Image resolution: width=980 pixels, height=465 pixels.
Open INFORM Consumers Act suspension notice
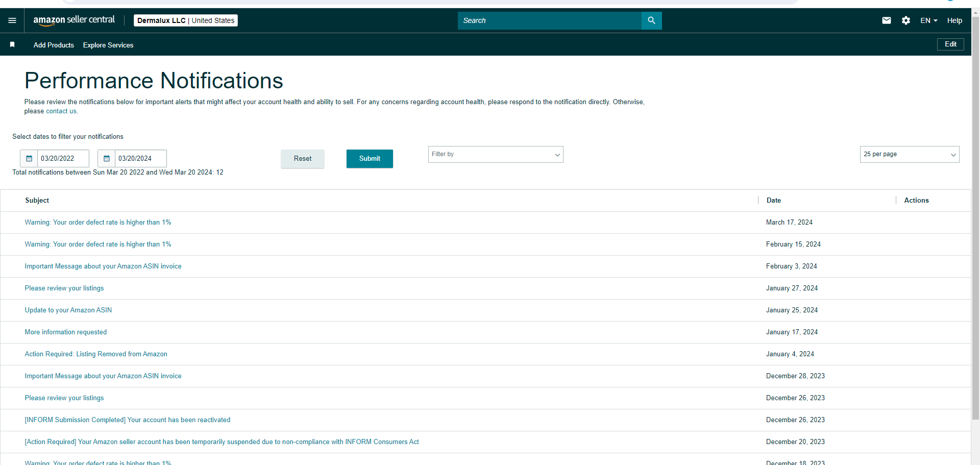(222, 442)
